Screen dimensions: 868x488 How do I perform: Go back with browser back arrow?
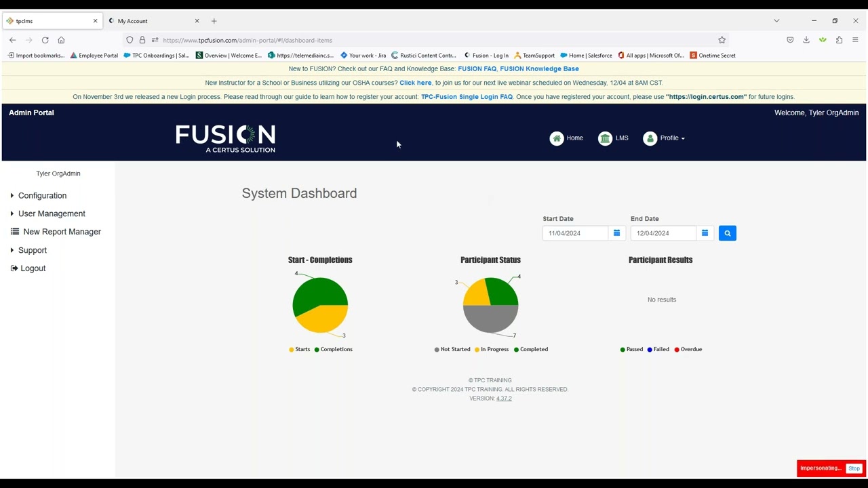12,40
